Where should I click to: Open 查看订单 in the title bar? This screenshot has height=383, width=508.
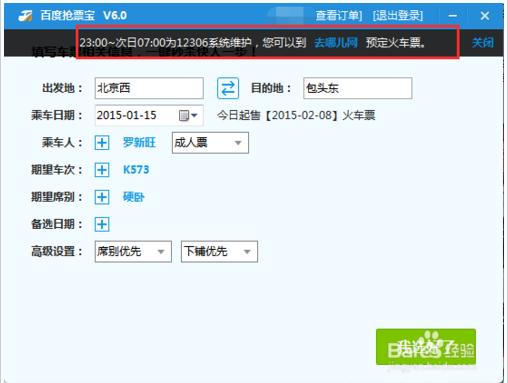pyautogui.click(x=339, y=15)
